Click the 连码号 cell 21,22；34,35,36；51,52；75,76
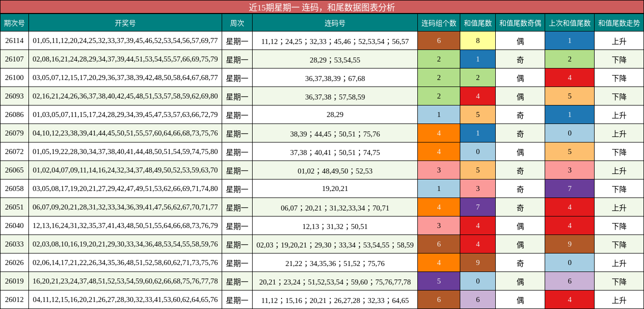The width and height of the screenshot is (644, 309). 335,263
